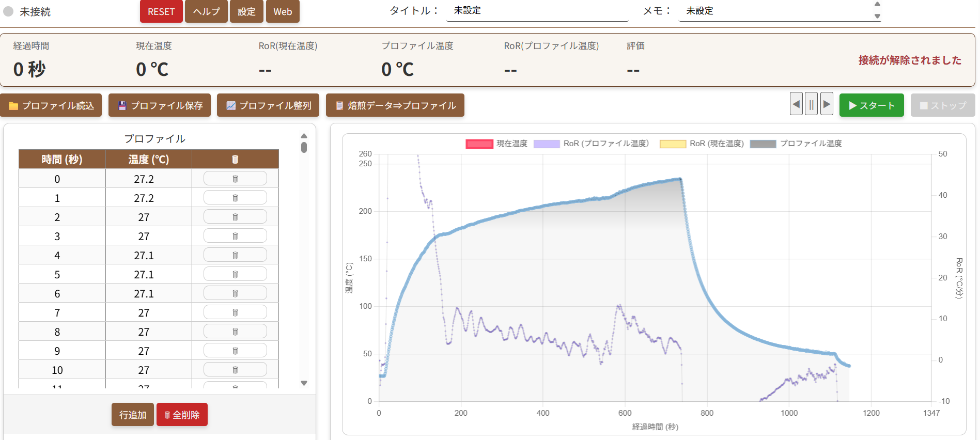This screenshot has width=980, height=440.
Task: Click the profile table scrollbar up arrow
Action: pyautogui.click(x=304, y=136)
